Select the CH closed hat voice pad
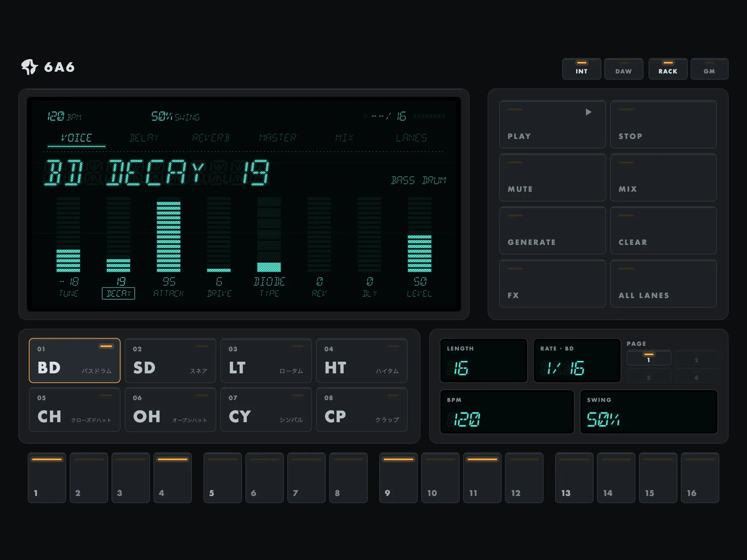The height and width of the screenshot is (560, 747). pos(75,410)
